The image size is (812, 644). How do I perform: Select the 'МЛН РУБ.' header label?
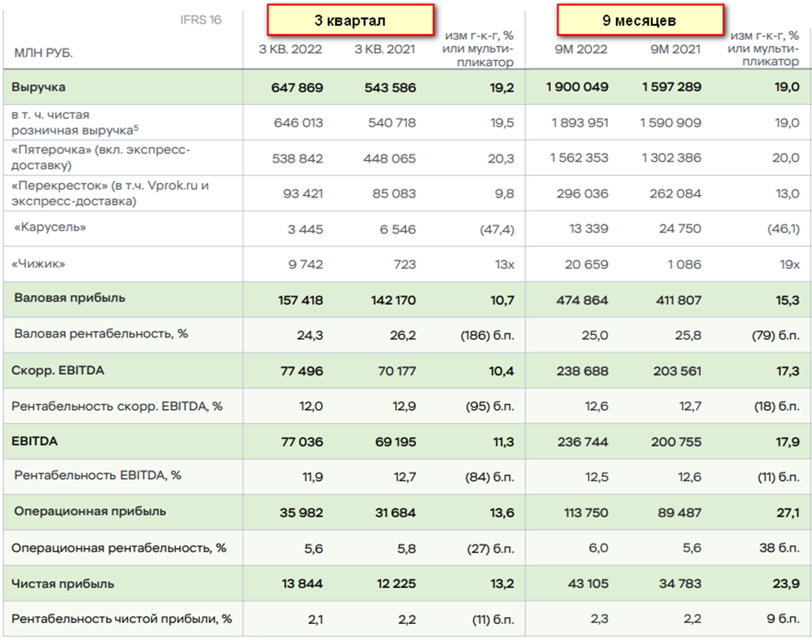(43, 53)
